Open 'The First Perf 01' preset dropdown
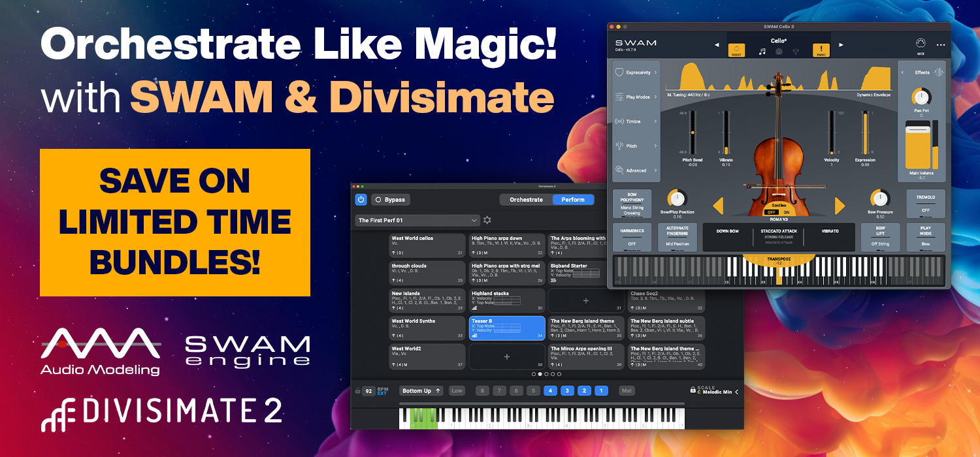 (x=417, y=220)
